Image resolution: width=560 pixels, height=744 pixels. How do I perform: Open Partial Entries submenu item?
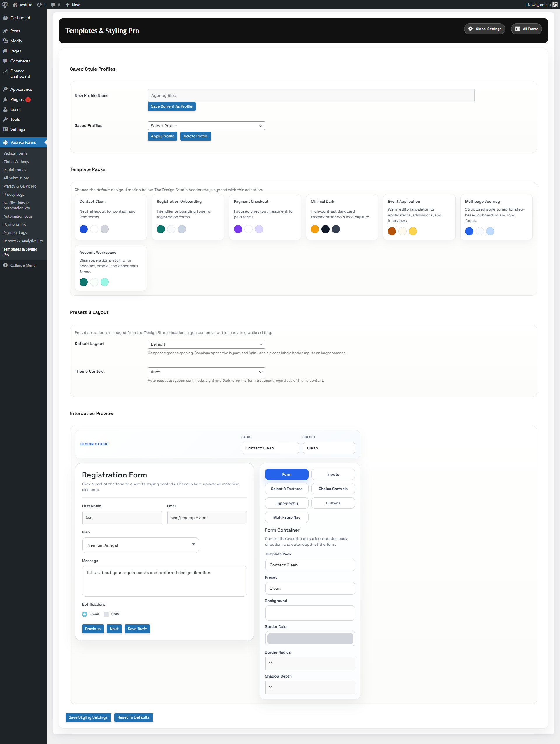click(15, 170)
